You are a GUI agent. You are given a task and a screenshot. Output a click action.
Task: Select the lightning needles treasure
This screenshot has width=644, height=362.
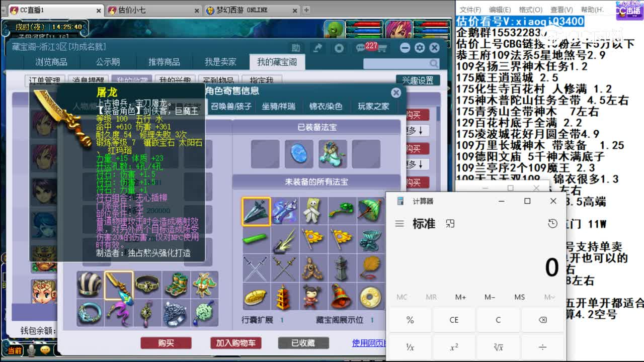coord(285,240)
